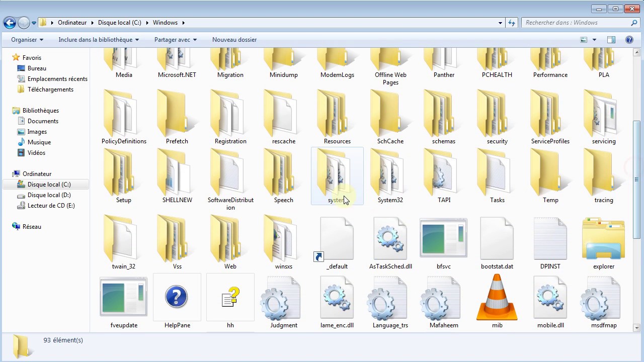The image size is (644, 362).
Task: Open the TAPI folder
Action: [x=443, y=176]
